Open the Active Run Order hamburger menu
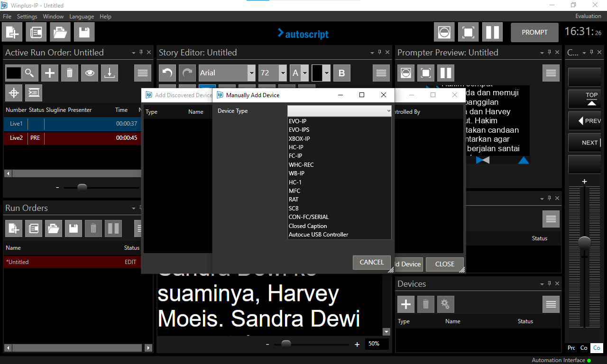The height and width of the screenshot is (364, 607). [x=143, y=73]
